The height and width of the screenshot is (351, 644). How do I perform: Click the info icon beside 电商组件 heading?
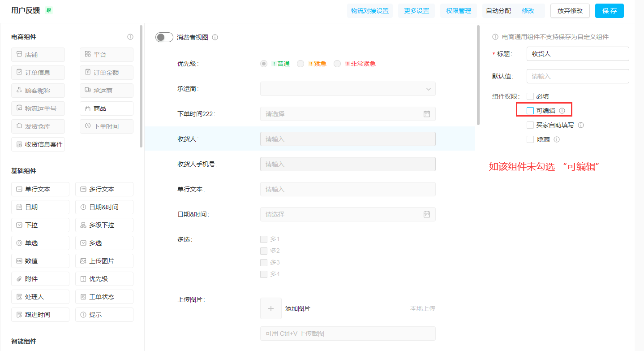click(130, 37)
